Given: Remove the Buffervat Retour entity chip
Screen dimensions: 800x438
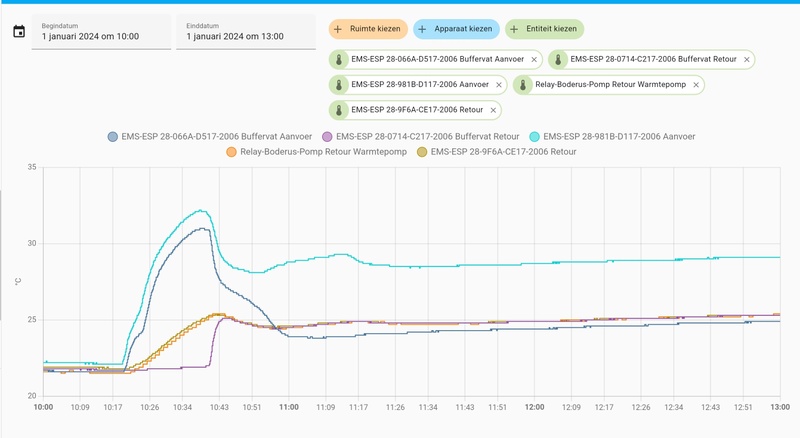Looking at the screenshot, I should point(746,60).
